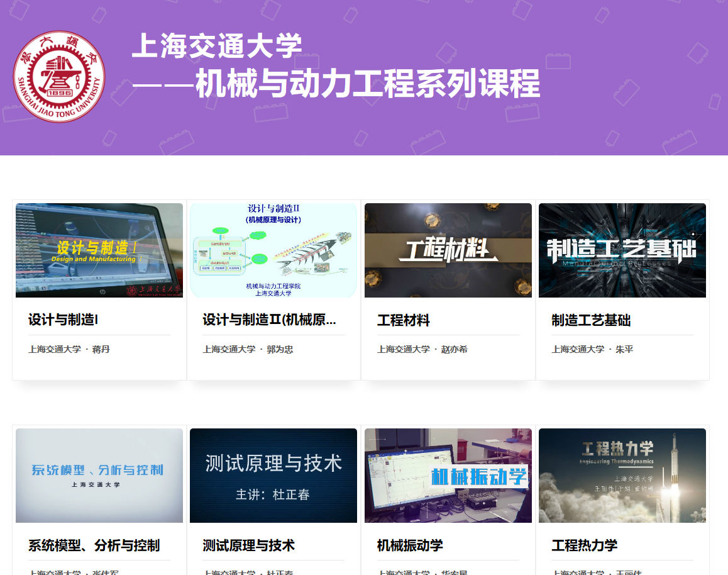This screenshot has width=728, height=575.
Task: Click the 系统模型、分析与控制 title text
Action: [94, 545]
